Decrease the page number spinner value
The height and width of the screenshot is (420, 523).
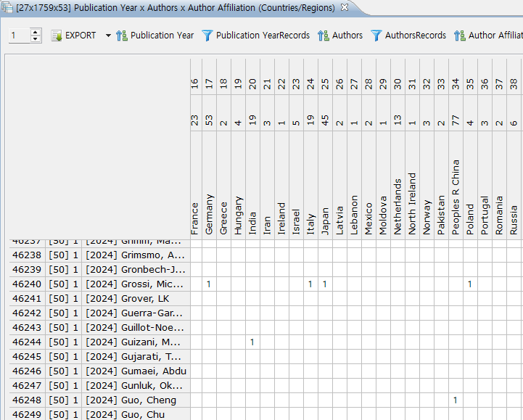pos(36,39)
